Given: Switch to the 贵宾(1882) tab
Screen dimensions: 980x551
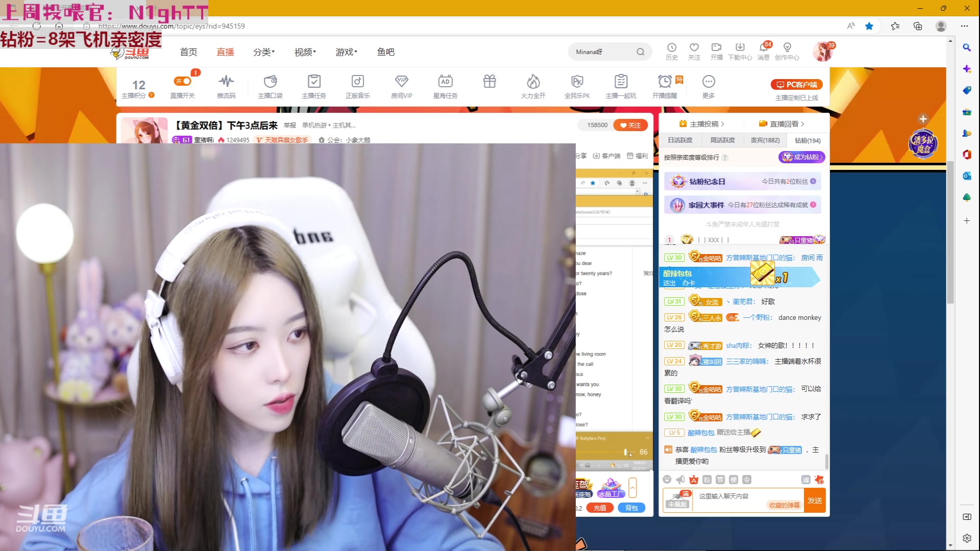Looking at the screenshot, I should tap(765, 140).
